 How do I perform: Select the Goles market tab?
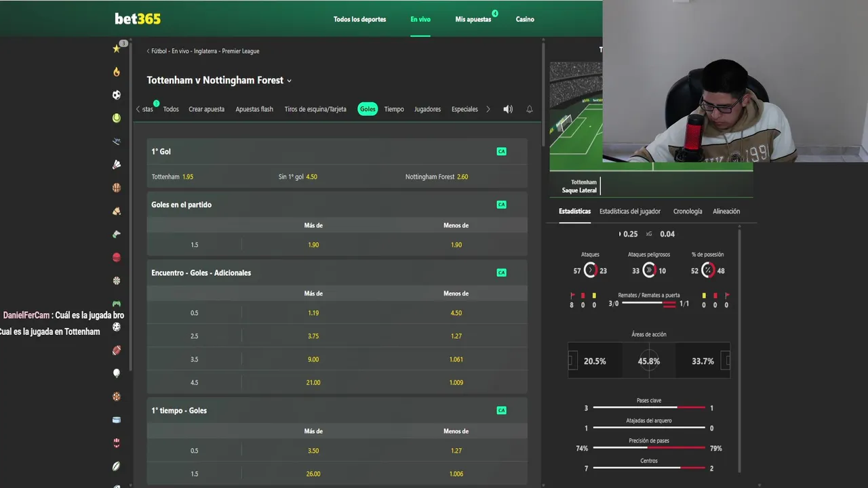point(368,109)
